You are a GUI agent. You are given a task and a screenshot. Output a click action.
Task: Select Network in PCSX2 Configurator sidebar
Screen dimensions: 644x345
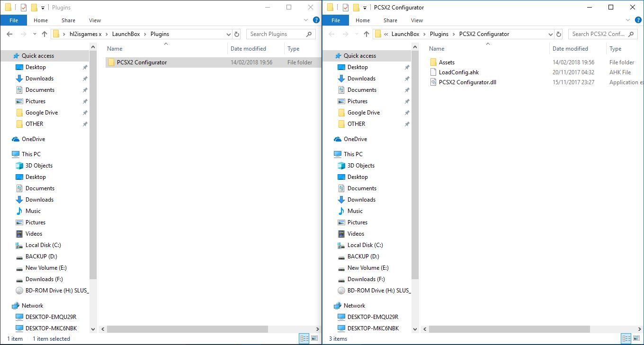pos(354,306)
